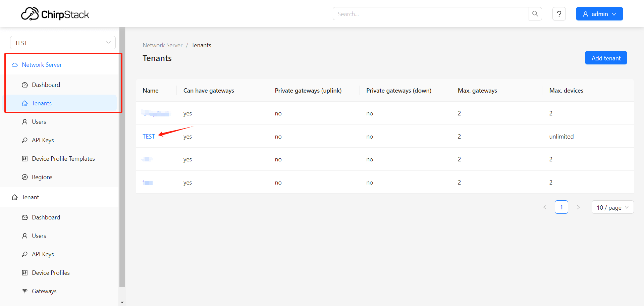This screenshot has width=644, height=306.
Task: Click the ChirpStack logo
Action: coord(55,14)
